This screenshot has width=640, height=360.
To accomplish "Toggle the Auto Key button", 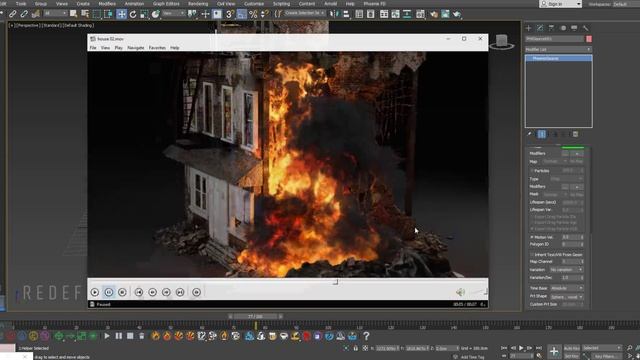I will pos(571,348).
